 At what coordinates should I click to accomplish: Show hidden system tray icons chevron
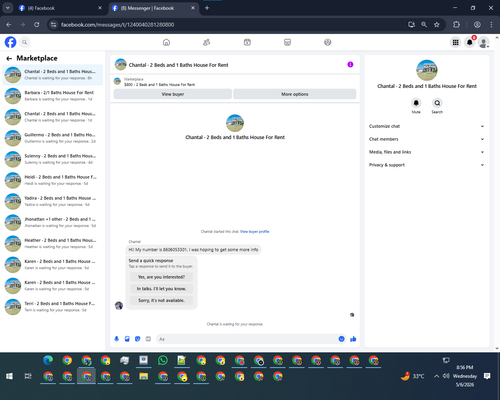436,376
